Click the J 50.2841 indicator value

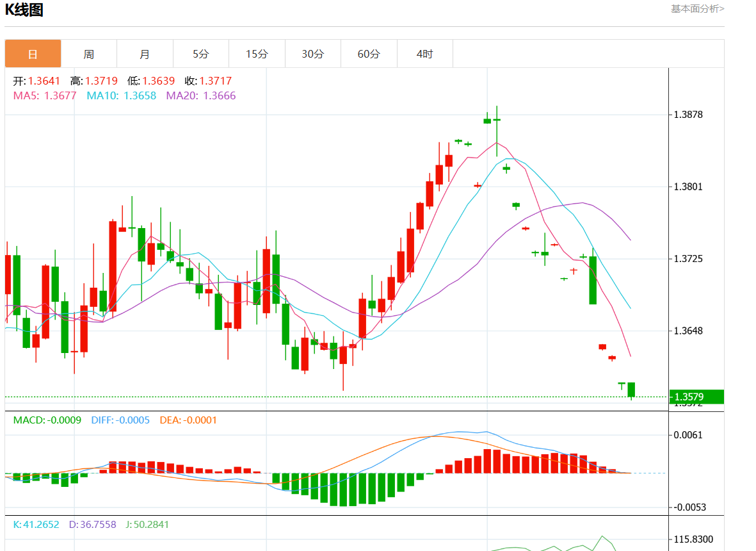point(147,525)
